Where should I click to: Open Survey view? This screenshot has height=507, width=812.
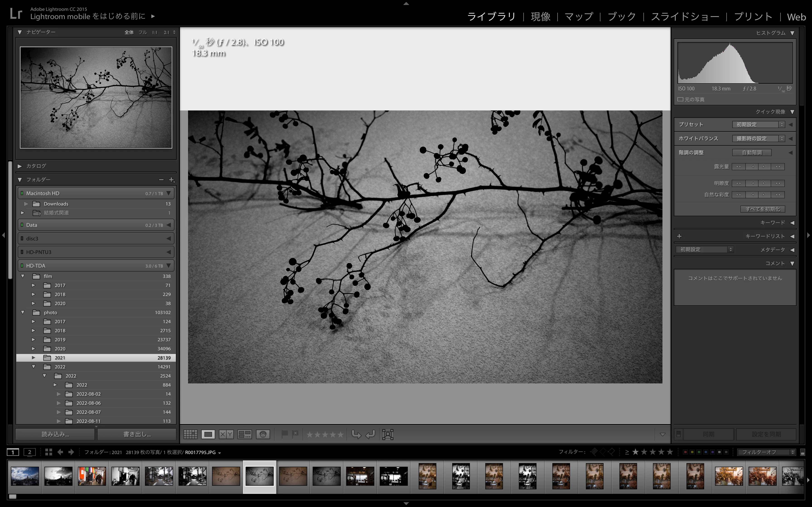244,434
